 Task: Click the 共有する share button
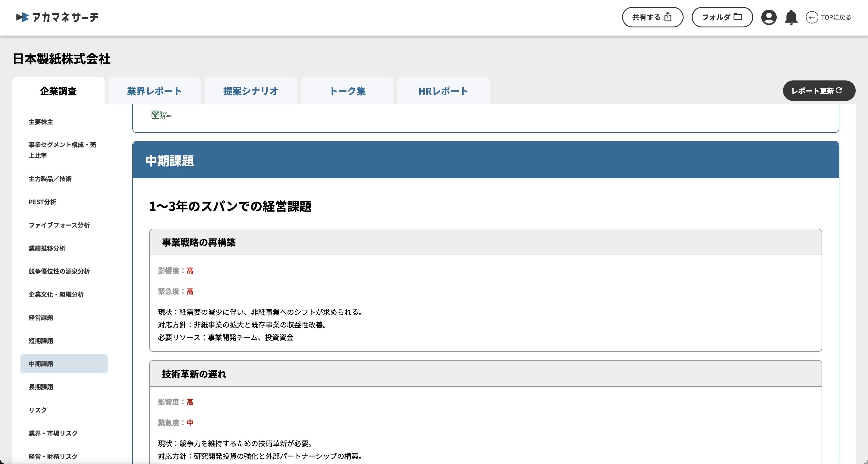tap(652, 17)
